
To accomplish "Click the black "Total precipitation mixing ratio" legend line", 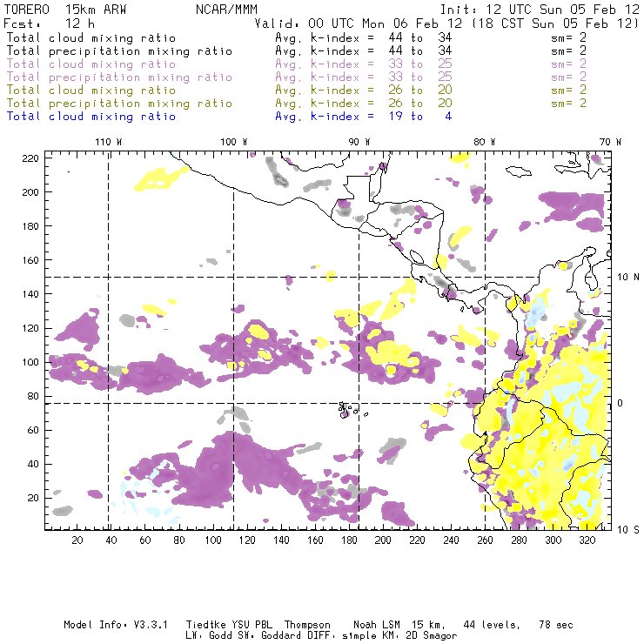I will click(x=119, y=51).
